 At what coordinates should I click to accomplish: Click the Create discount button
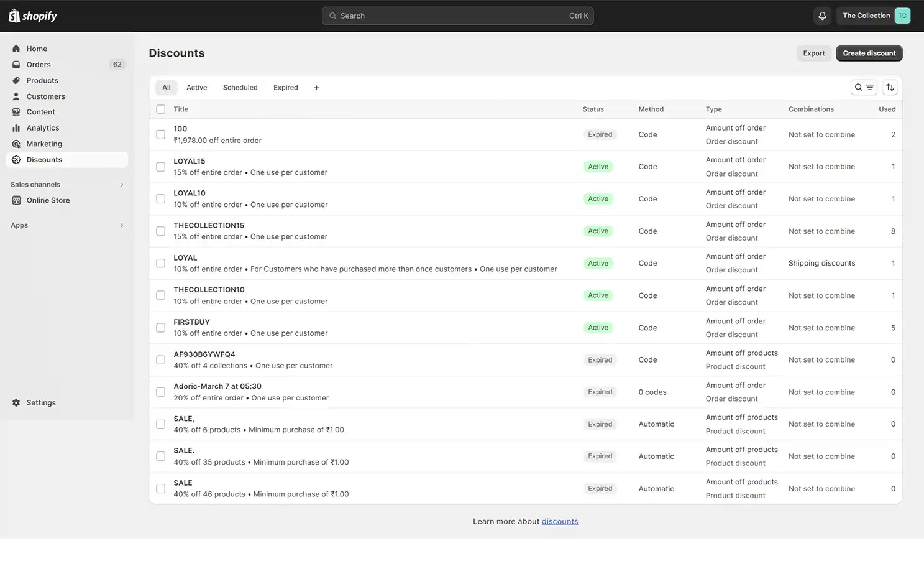coord(869,53)
